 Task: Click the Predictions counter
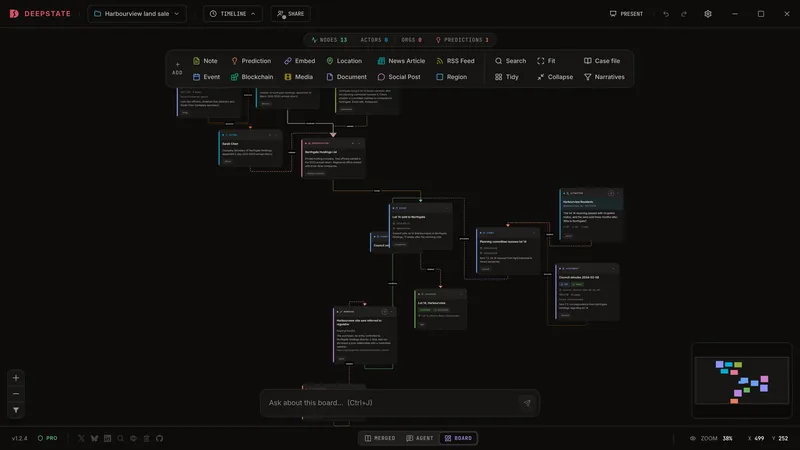(462, 40)
